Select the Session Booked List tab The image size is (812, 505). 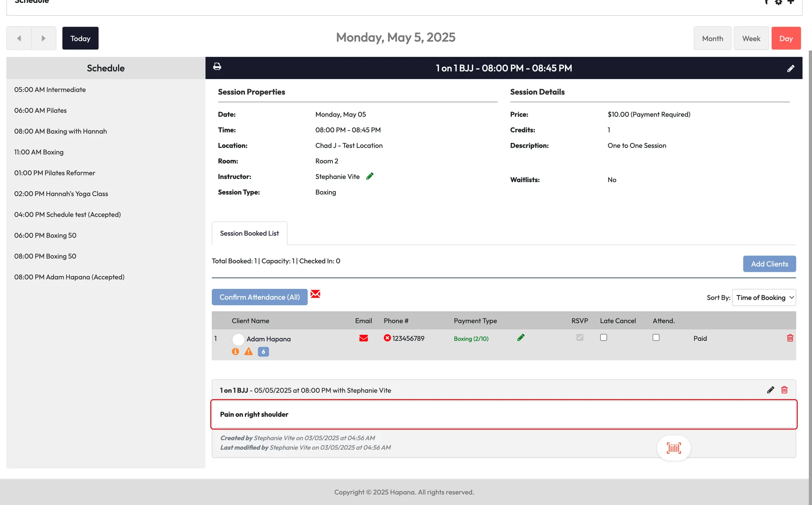[x=249, y=233]
